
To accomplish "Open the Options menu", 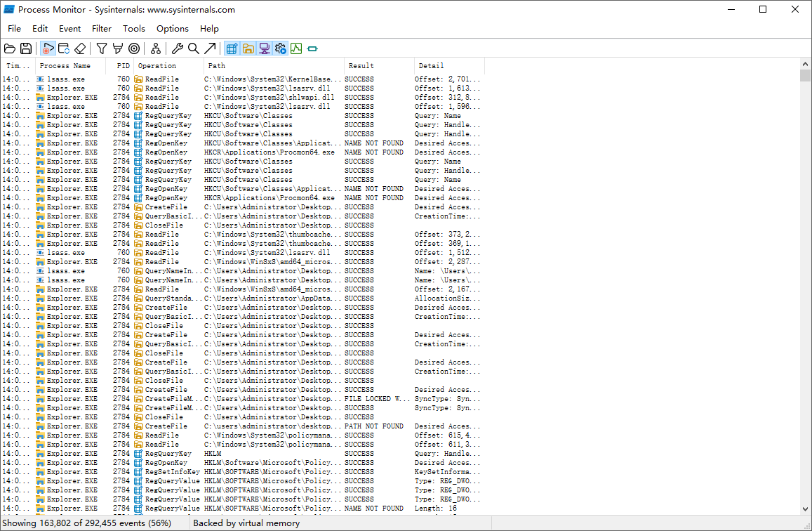I will click(173, 29).
